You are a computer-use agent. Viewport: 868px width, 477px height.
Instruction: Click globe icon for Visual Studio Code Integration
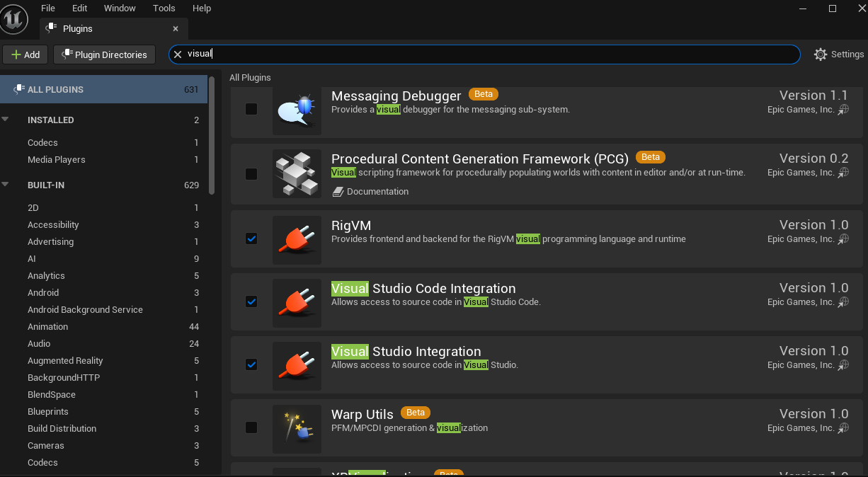[x=843, y=302]
